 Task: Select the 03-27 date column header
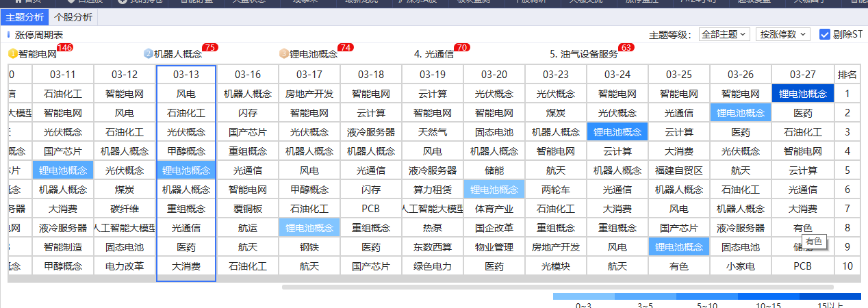click(802, 74)
